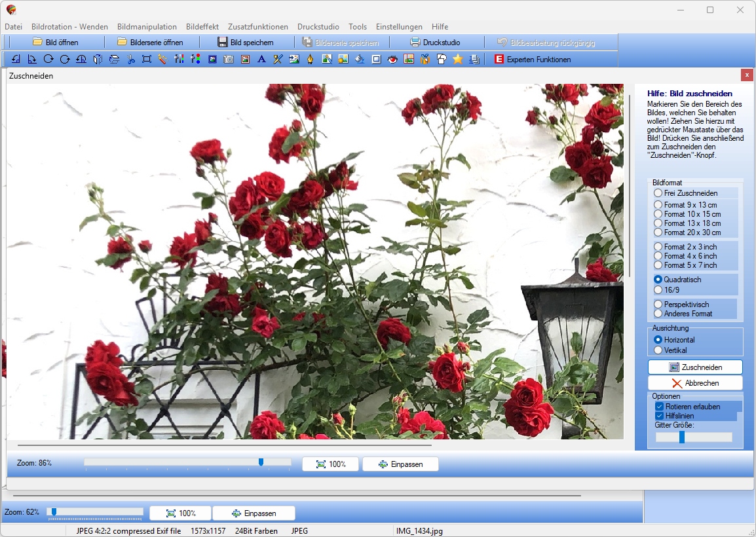
Task: Open the brightness sliders adjustment icon
Action: (179, 60)
